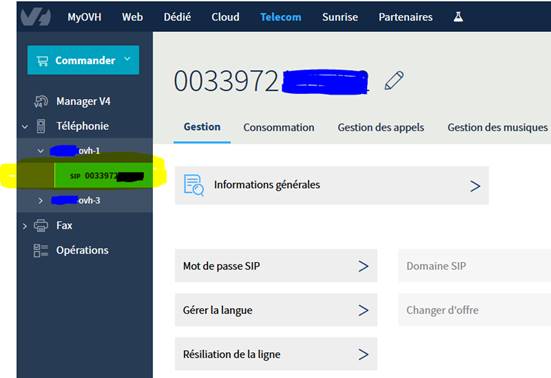Image resolution: width=551 pixels, height=378 pixels.
Task: Open the Gestion des musiques tab
Action: (497, 127)
